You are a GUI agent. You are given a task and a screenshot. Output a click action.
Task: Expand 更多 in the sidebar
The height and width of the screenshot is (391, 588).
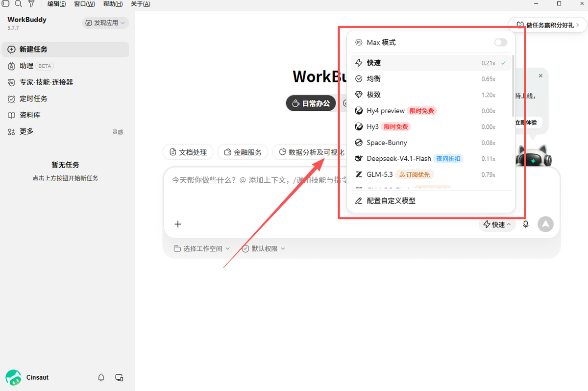(x=66, y=131)
